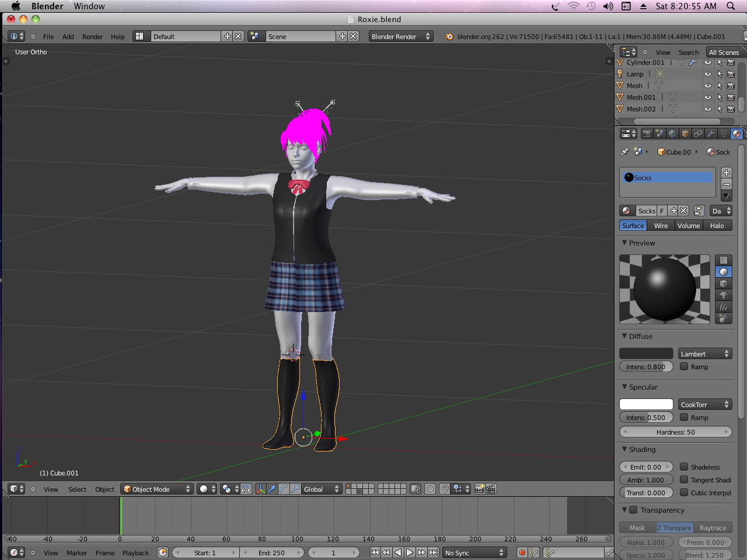Click the Play Animation forward button
Viewport: 747px width, 560px height.
[410, 552]
